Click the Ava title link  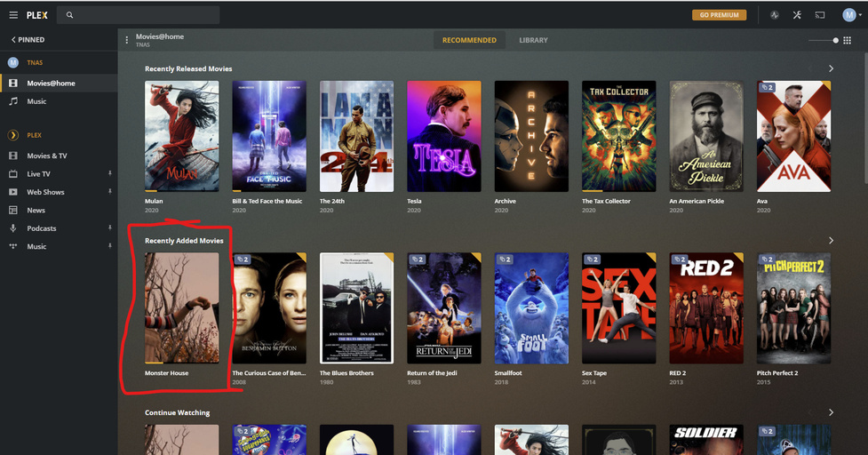click(x=762, y=201)
